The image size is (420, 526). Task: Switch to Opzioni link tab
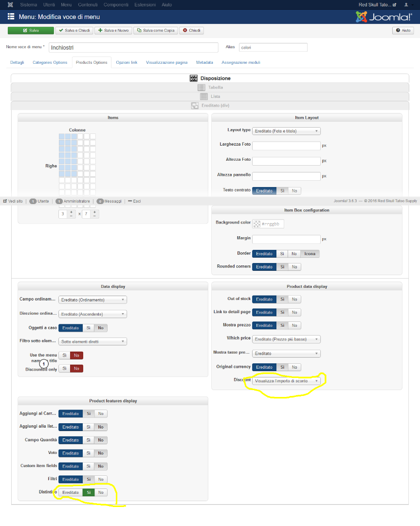(127, 62)
